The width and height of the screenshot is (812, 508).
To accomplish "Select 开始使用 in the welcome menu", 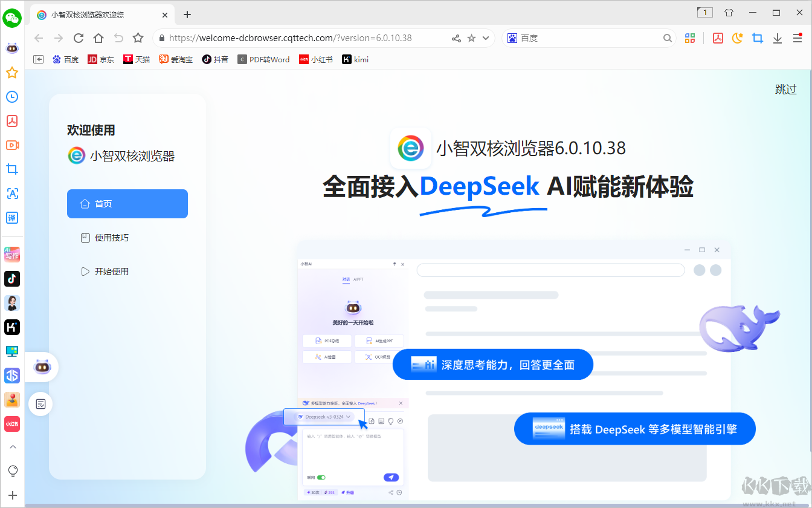I will (x=127, y=272).
